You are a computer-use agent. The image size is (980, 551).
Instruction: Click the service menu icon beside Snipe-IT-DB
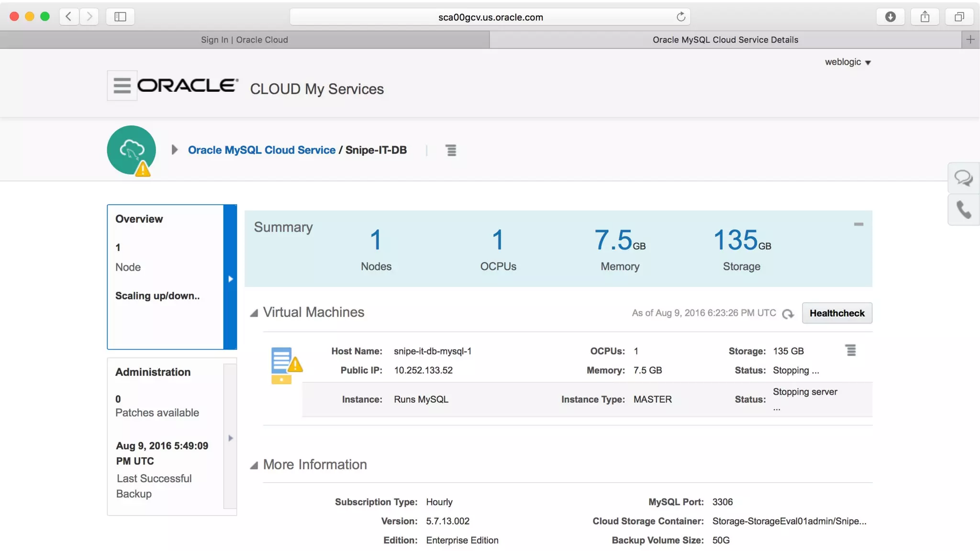[x=451, y=150]
